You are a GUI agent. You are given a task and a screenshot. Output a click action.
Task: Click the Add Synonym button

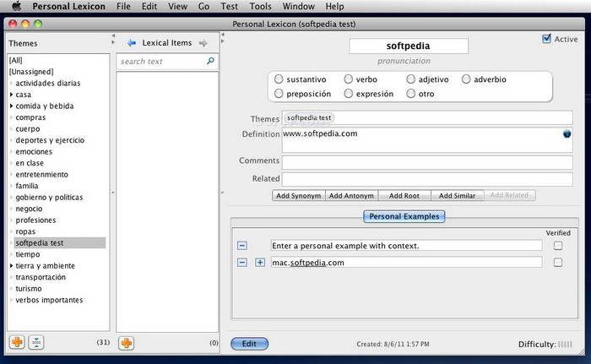click(299, 195)
